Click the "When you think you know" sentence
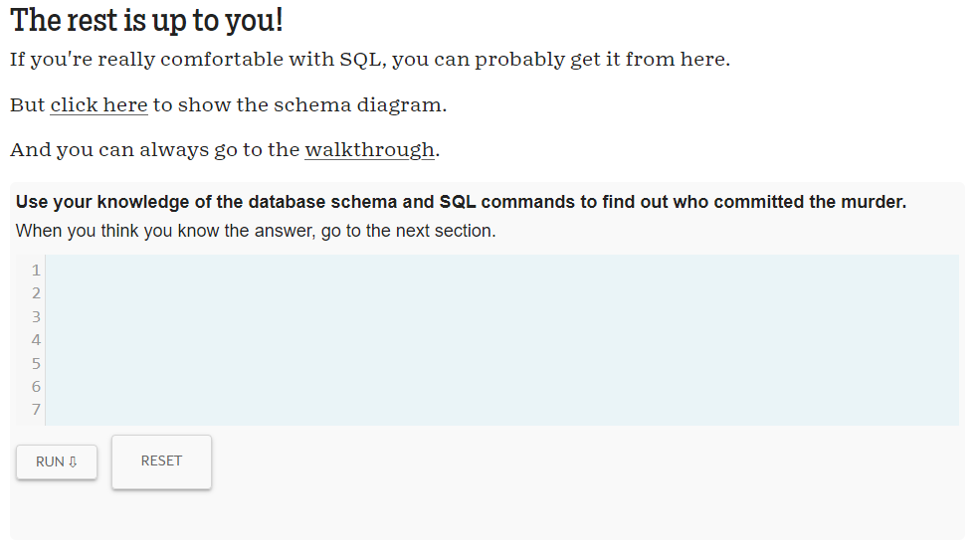Screen dimensions: 980x551 pos(255,231)
